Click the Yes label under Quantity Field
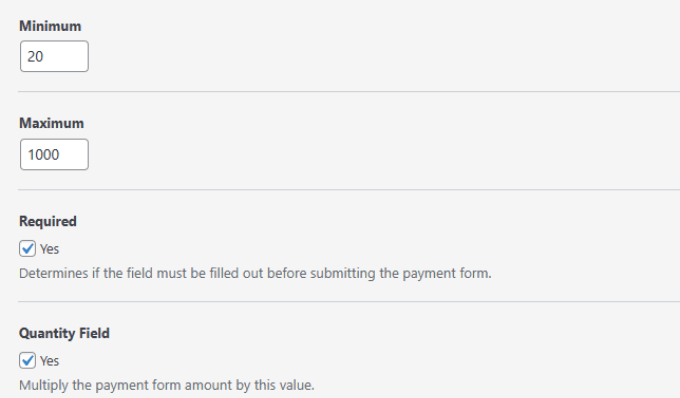This screenshot has width=680, height=398. point(49,361)
